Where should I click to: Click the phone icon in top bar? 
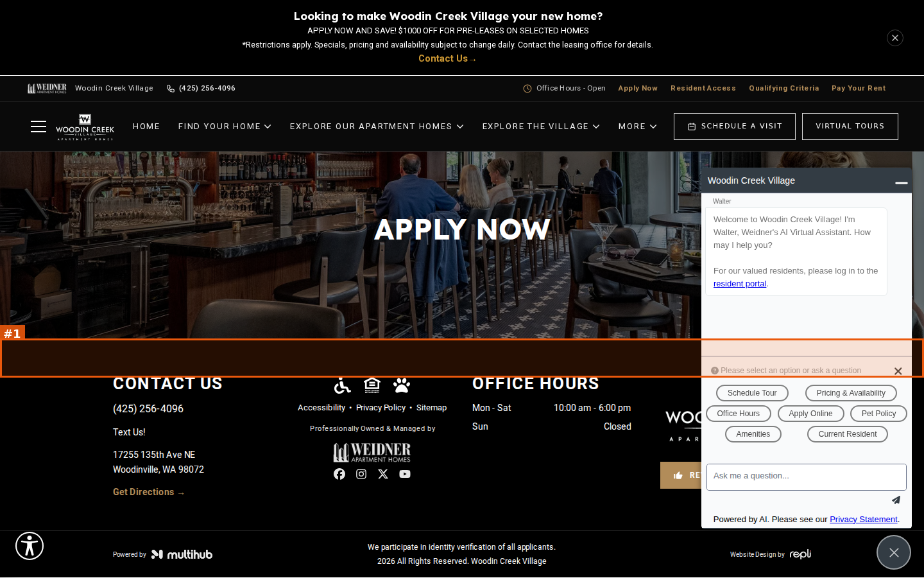[171, 89]
